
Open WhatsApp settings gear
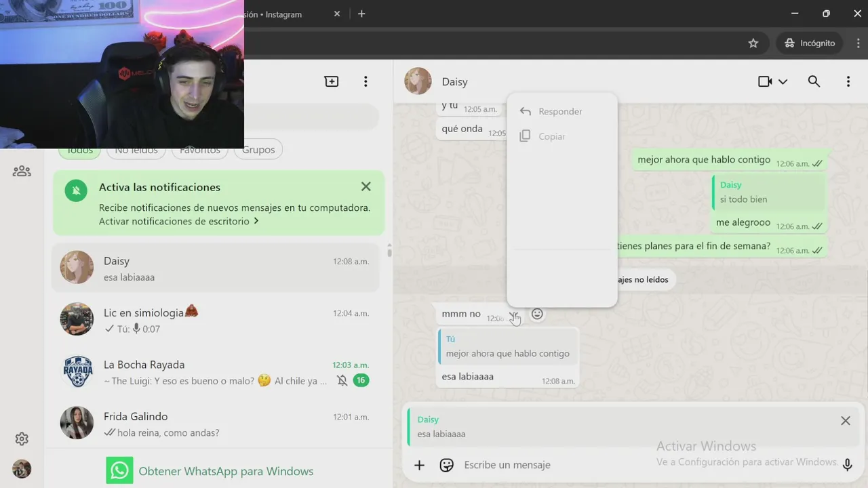pos(22,439)
